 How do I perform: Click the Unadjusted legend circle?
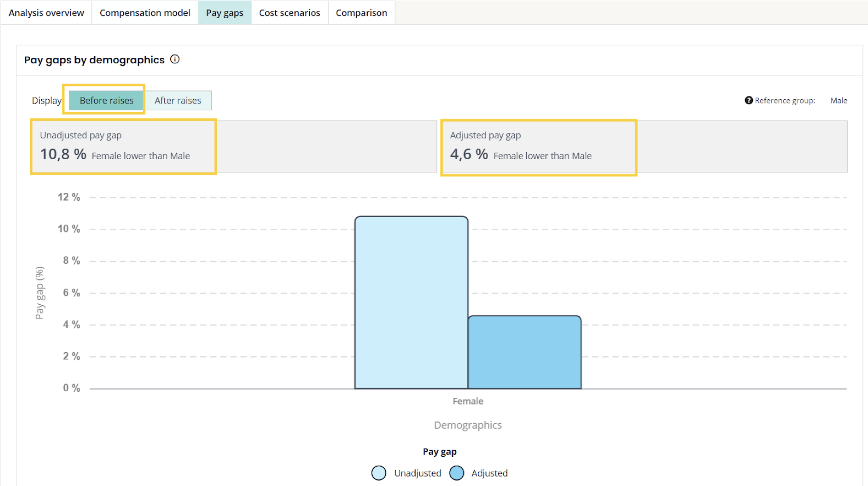[378, 473]
